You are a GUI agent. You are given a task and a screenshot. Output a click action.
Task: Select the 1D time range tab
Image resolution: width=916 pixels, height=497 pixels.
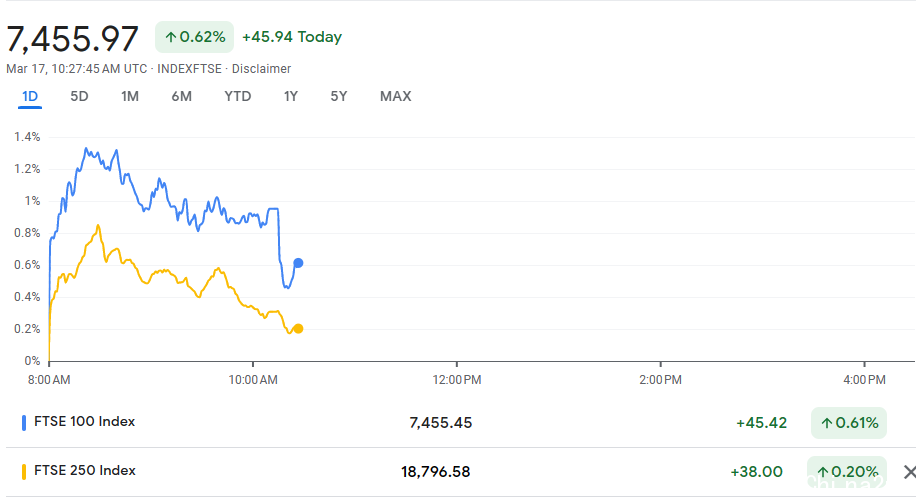point(30,96)
